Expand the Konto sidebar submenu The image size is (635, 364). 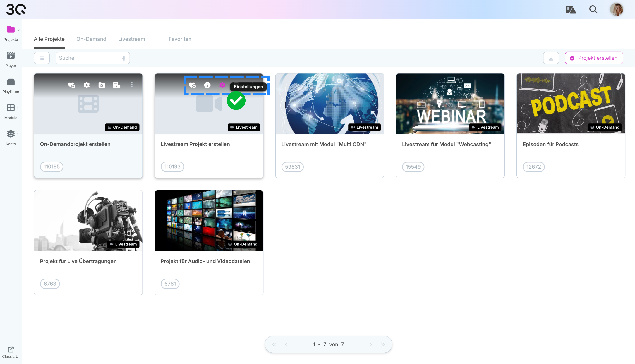(18, 134)
